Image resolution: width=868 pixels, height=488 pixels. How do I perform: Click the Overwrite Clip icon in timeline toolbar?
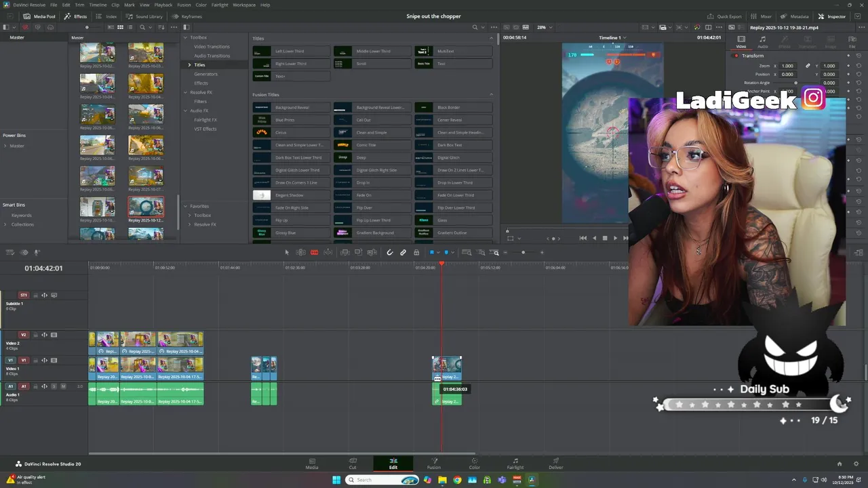pos(358,252)
